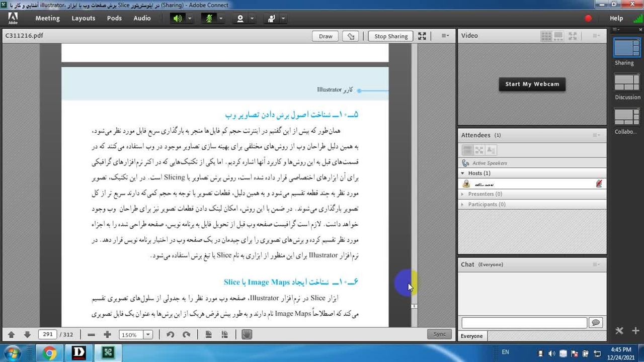The width and height of the screenshot is (644, 362).
Task: Open Google Chrome from the taskbar
Action: click(x=49, y=353)
